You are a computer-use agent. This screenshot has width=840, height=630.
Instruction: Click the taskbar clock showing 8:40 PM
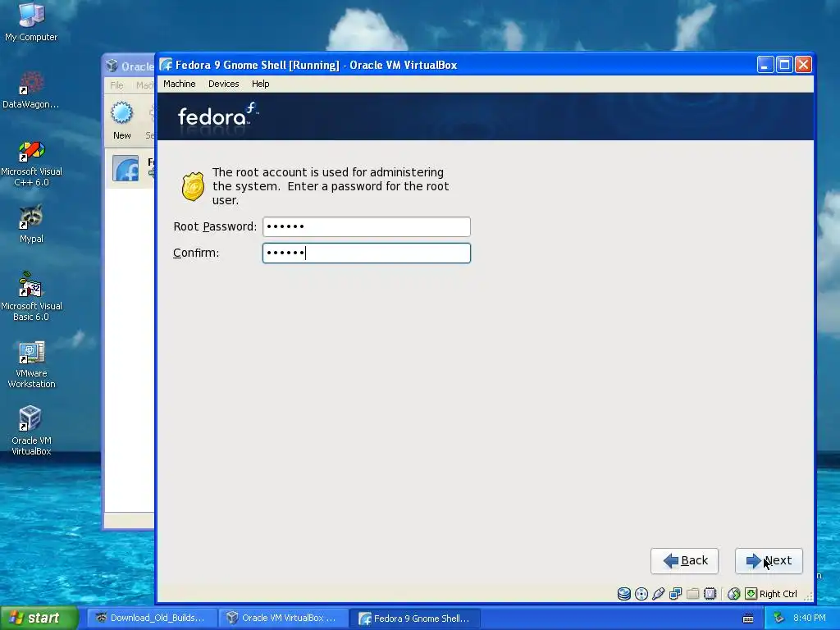810,618
